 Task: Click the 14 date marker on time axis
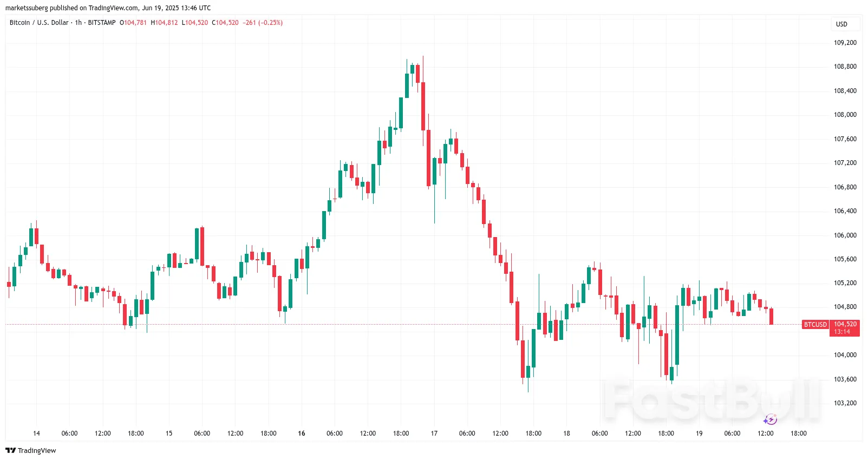tap(36, 433)
